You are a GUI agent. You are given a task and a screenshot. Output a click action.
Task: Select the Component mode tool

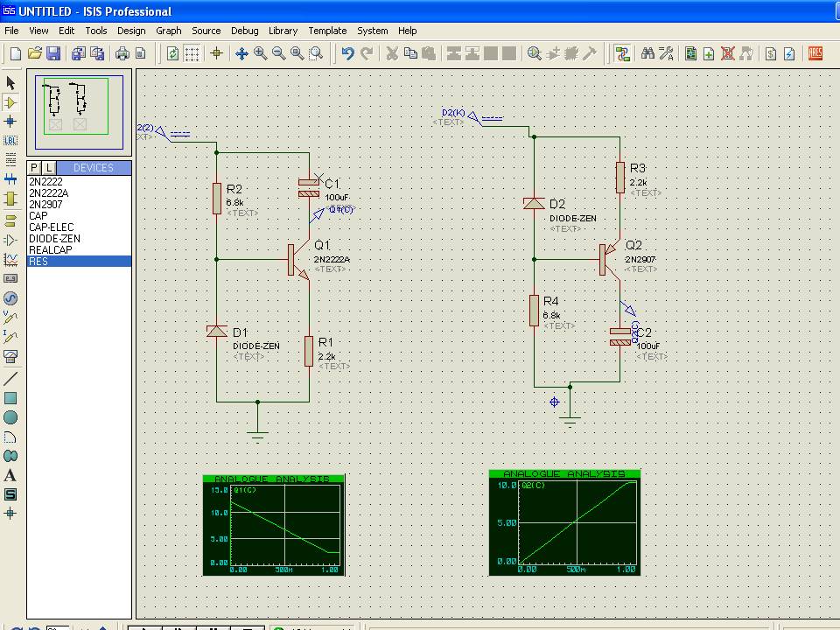10,102
